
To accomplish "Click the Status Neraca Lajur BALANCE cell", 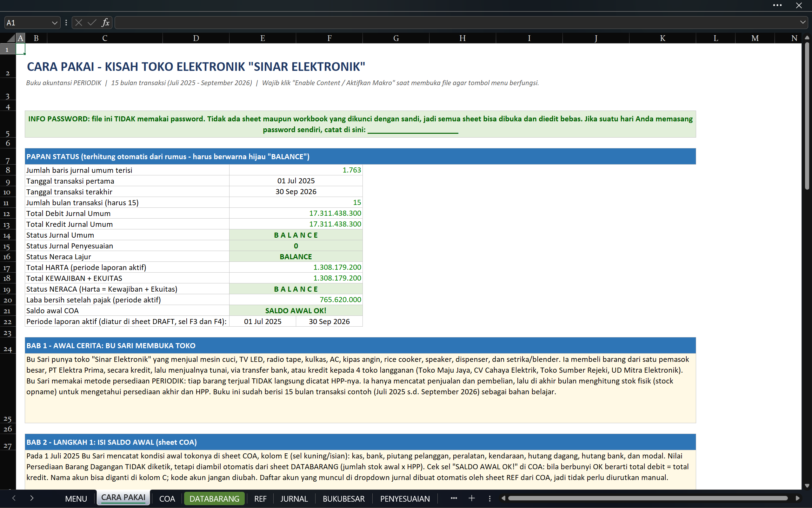I will tap(296, 257).
